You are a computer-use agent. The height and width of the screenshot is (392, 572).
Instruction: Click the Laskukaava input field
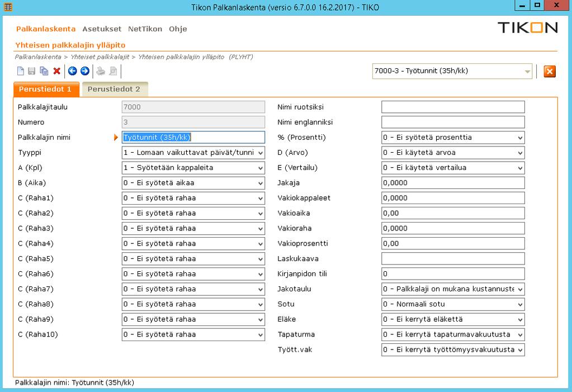click(x=453, y=259)
